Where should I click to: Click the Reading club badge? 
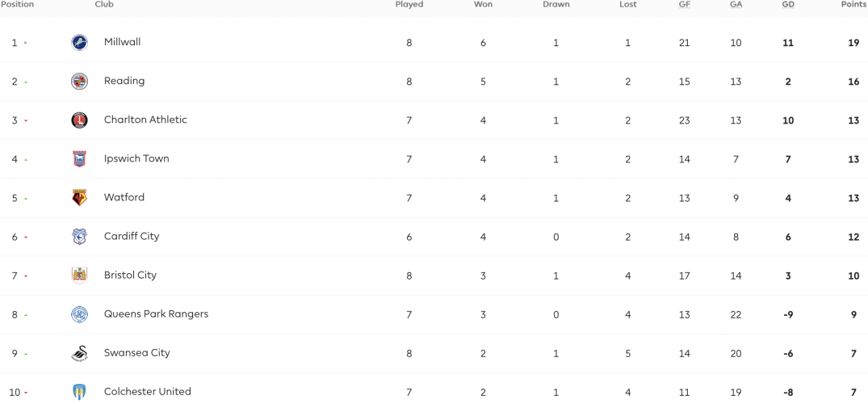pyautogui.click(x=79, y=81)
